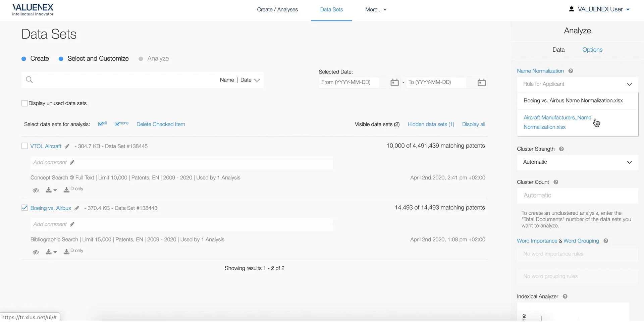Check the VTOL Aircraft data set checkbox
The height and width of the screenshot is (322, 644).
pyautogui.click(x=24, y=146)
